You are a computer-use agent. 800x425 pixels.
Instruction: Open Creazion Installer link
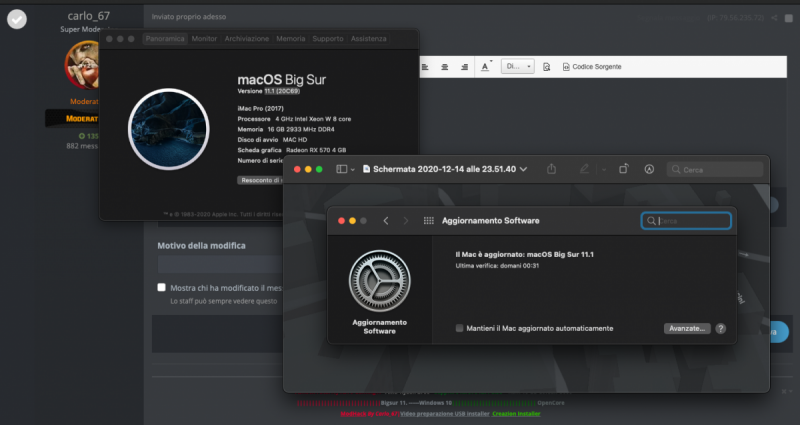(x=516, y=414)
